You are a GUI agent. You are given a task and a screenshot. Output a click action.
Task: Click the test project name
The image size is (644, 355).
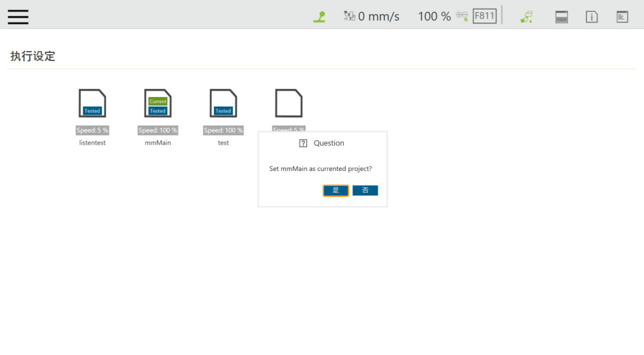223,143
